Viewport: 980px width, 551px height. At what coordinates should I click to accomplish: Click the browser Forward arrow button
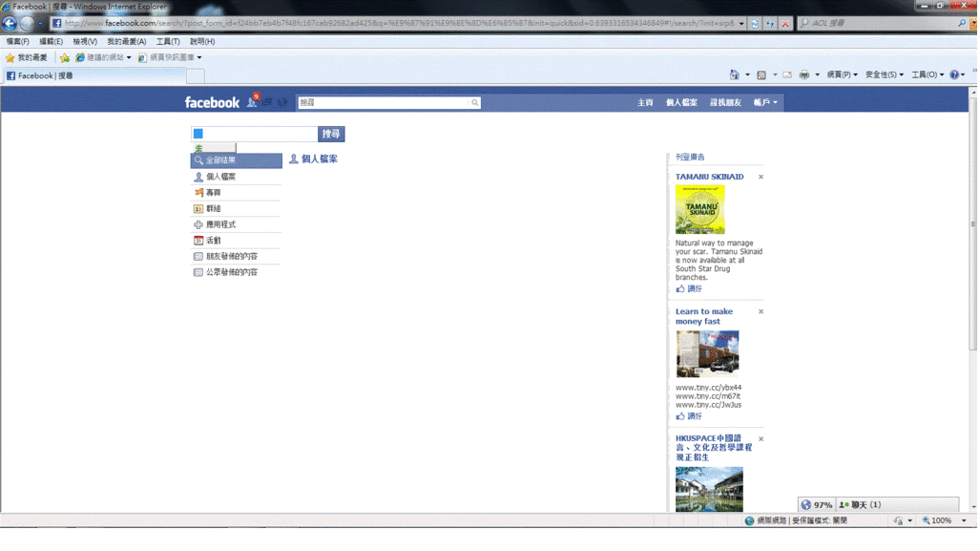[27, 24]
